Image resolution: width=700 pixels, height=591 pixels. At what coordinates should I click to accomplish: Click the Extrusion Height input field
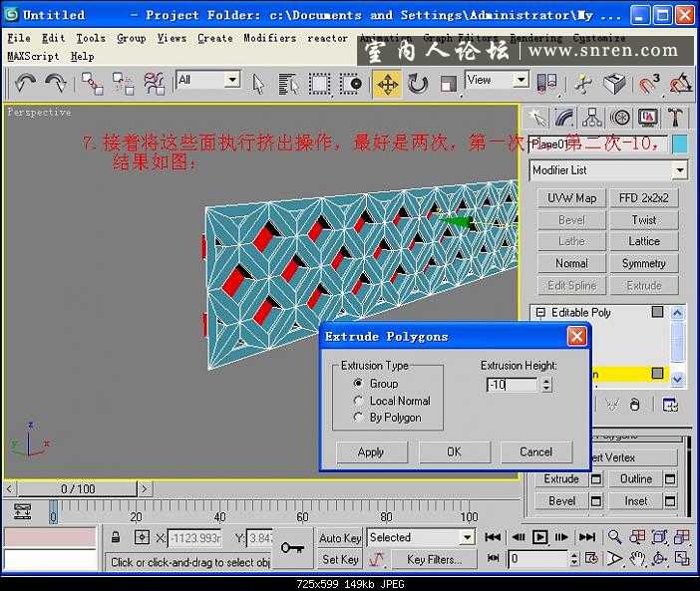[513, 385]
